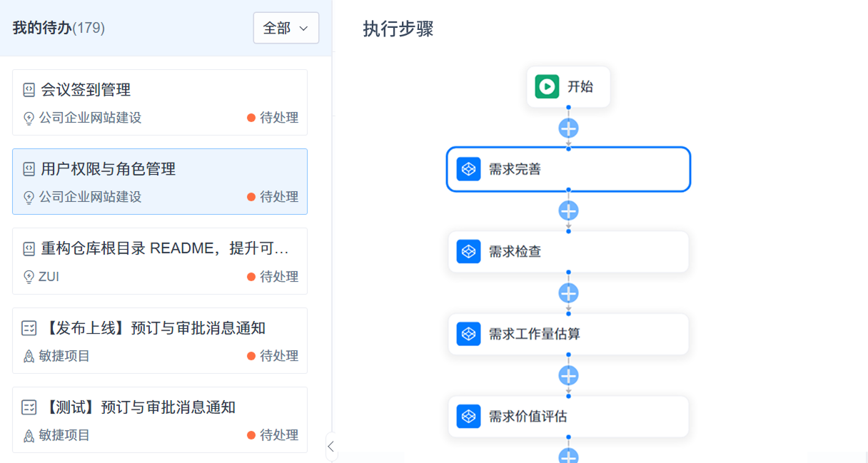This screenshot has width=868, height=463.
Task: Click 待处理 status on 【测试】 card
Action: [x=273, y=435]
